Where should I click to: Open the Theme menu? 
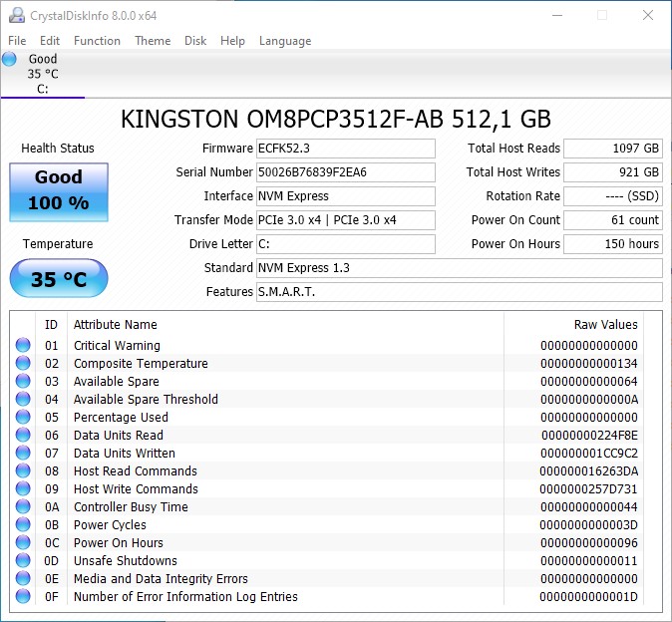coord(153,41)
